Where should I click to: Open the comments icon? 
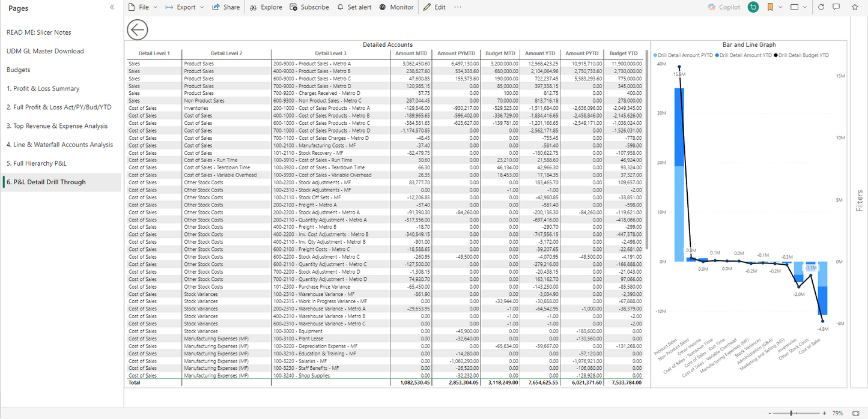tap(836, 7)
